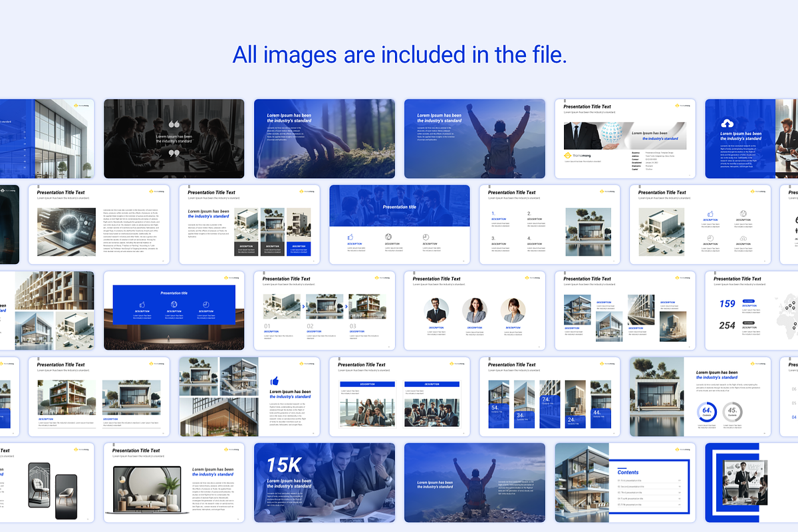Select the white model house slide with four icons
The height and width of the screenshot is (532, 798).
click(x=700, y=225)
